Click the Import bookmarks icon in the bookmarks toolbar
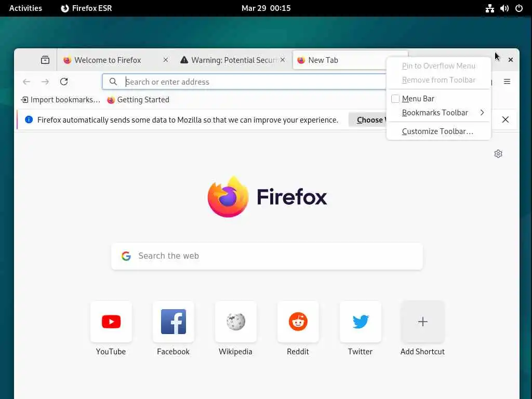532x399 pixels. (25, 100)
